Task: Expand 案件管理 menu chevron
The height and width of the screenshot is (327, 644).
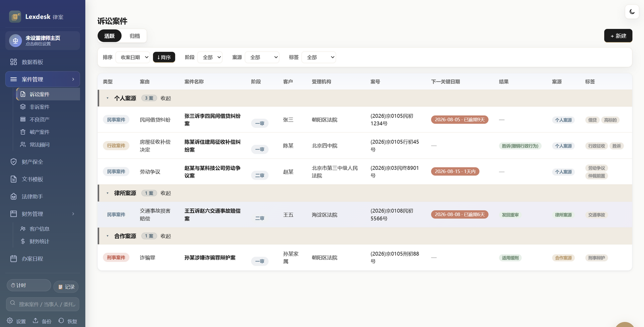Action: [73, 79]
